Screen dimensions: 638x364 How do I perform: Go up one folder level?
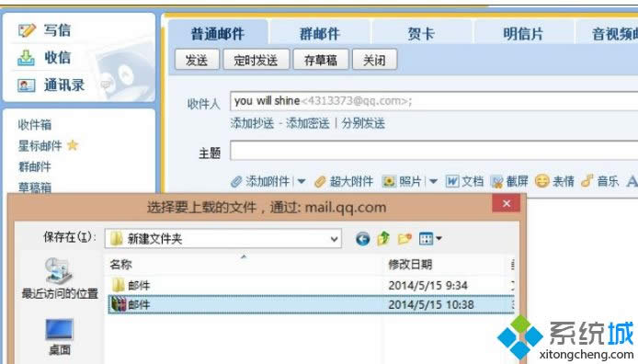[x=383, y=238]
